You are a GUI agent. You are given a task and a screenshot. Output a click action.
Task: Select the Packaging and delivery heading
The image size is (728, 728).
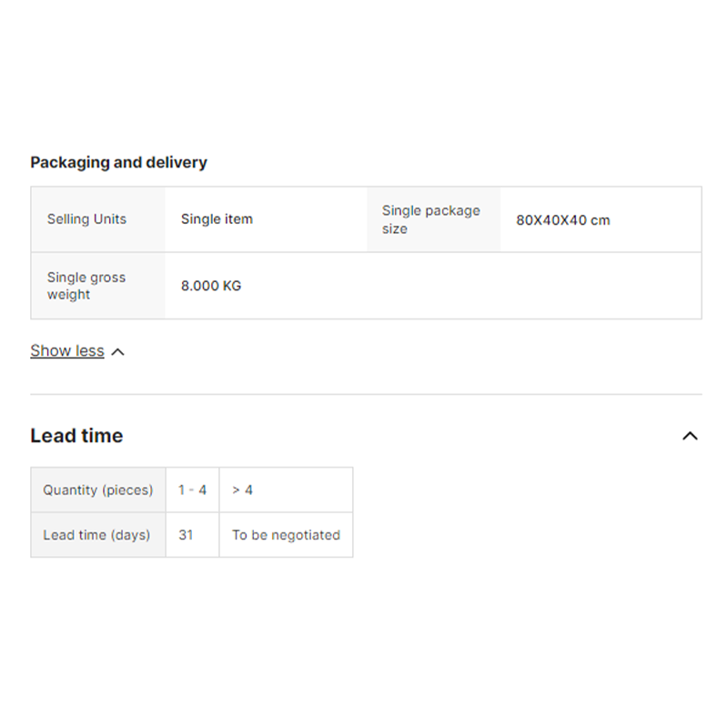click(118, 163)
